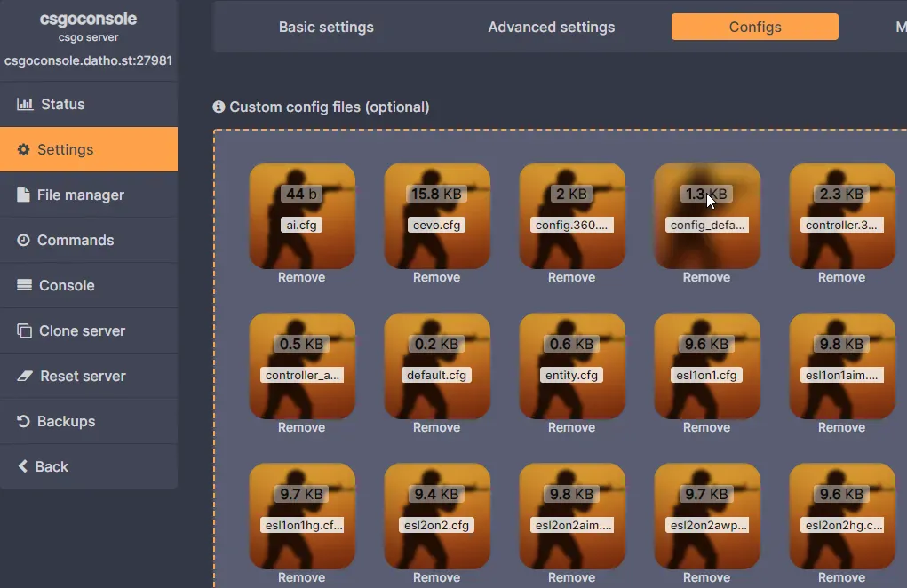Click the info icon beside Custom config files
The height and width of the screenshot is (588, 907).
(x=219, y=107)
